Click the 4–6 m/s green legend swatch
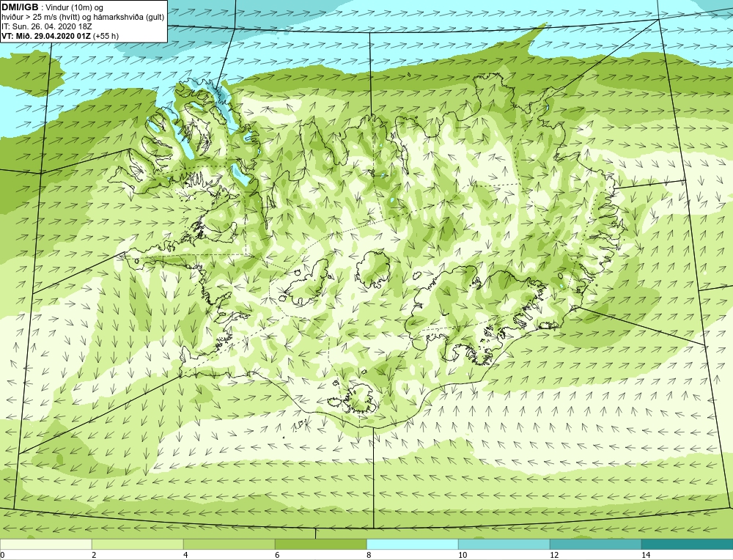Image resolution: width=733 pixels, height=560 pixels. (x=229, y=544)
